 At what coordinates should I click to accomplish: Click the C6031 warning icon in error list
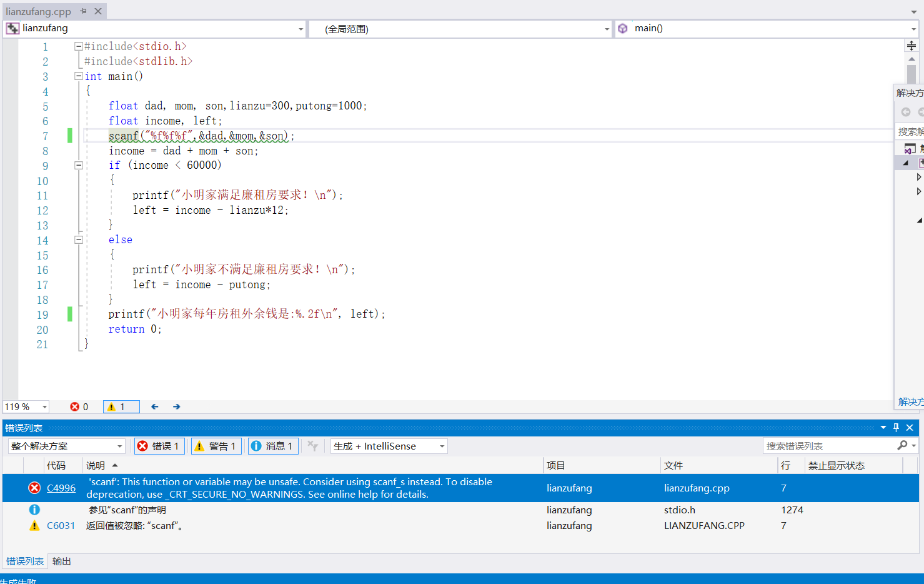[35, 526]
